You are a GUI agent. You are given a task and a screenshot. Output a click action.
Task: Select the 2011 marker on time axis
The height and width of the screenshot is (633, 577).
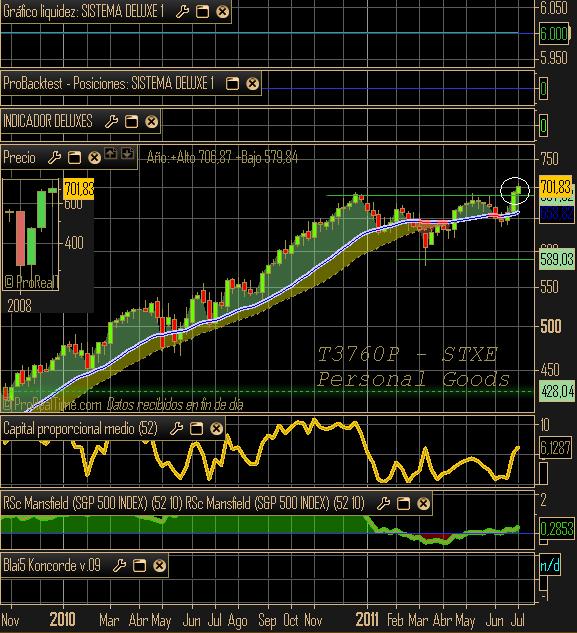click(x=367, y=619)
